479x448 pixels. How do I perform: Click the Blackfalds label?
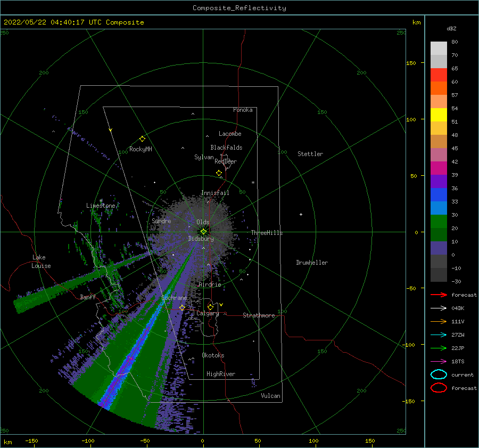pyautogui.click(x=226, y=148)
